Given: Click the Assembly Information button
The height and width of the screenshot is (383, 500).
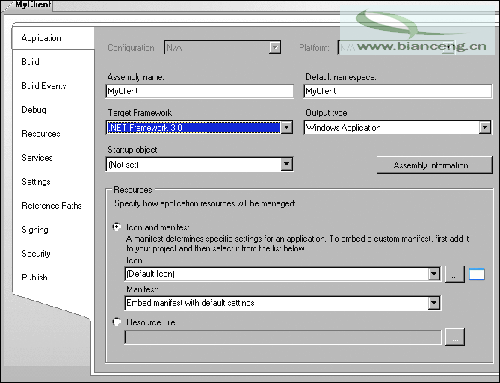Looking at the screenshot, I should pos(434,165).
